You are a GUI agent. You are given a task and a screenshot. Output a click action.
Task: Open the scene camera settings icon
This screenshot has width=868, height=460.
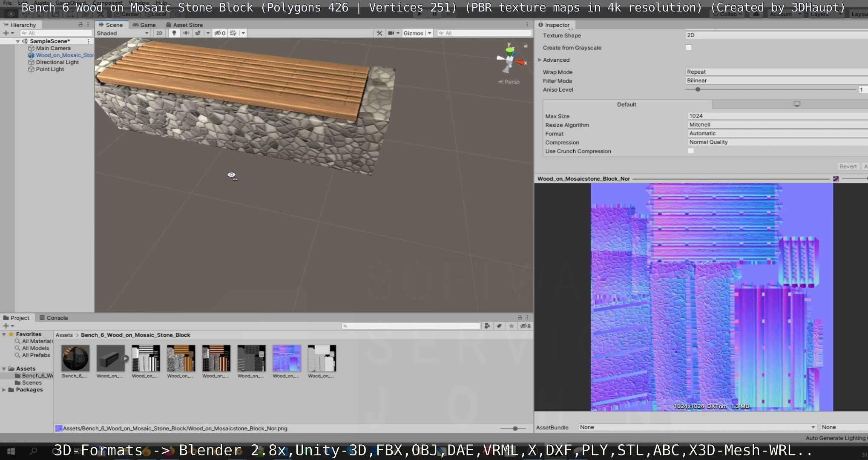pyautogui.click(x=391, y=33)
